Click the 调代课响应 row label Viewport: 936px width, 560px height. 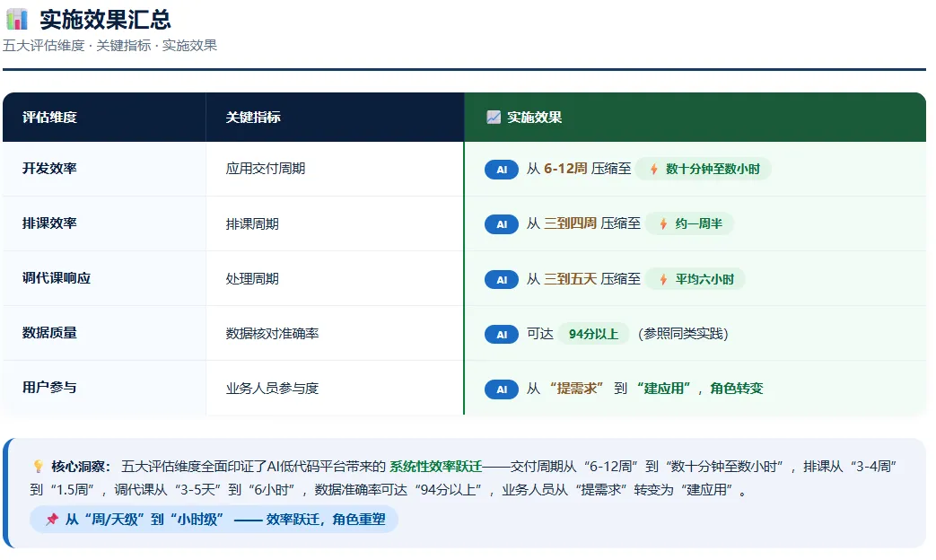coord(57,278)
